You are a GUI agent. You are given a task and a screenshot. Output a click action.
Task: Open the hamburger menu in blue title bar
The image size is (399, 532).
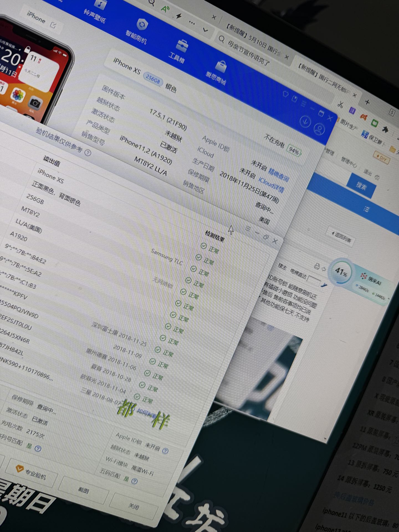(303, 103)
